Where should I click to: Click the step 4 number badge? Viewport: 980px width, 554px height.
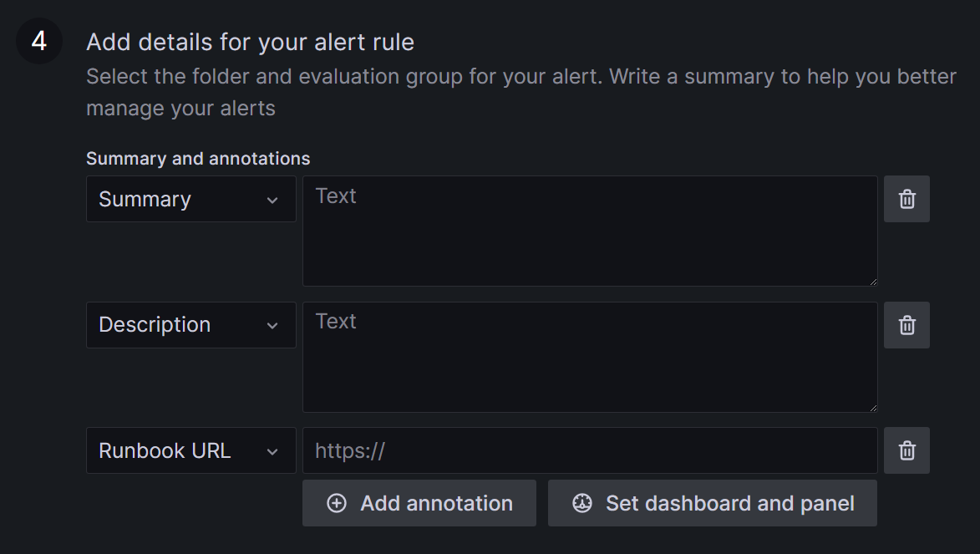click(x=39, y=41)
